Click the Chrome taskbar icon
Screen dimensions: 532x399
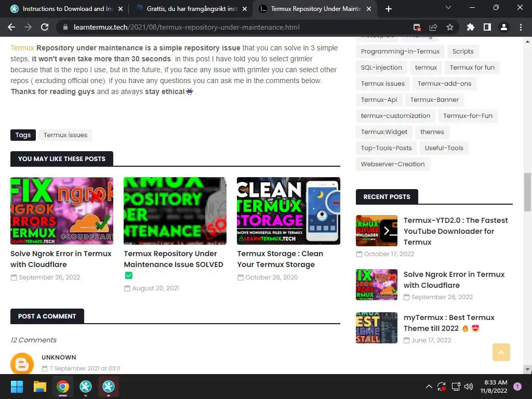(x=63, y=387)
